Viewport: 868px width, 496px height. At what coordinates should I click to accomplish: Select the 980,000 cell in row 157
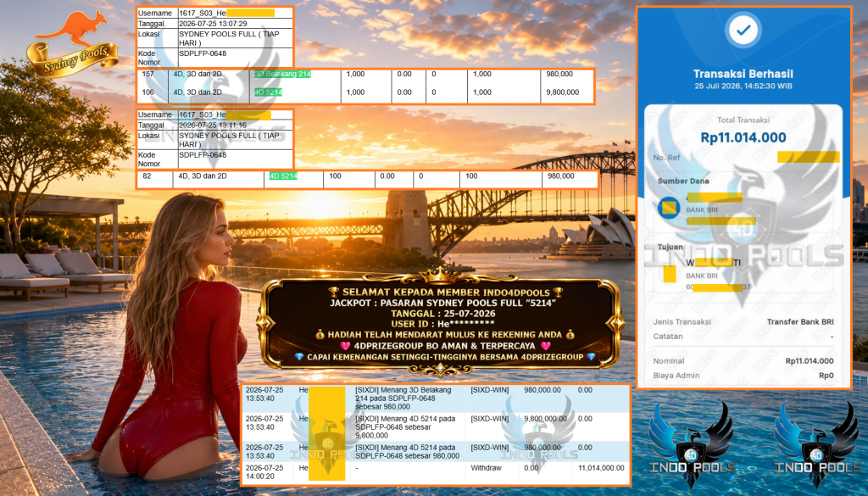pyautogui.click(x=559, y=74)
